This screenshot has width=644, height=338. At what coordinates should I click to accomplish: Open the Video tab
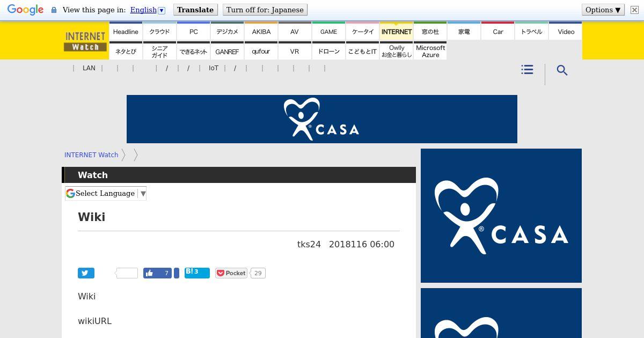click(x=566, y=31)
